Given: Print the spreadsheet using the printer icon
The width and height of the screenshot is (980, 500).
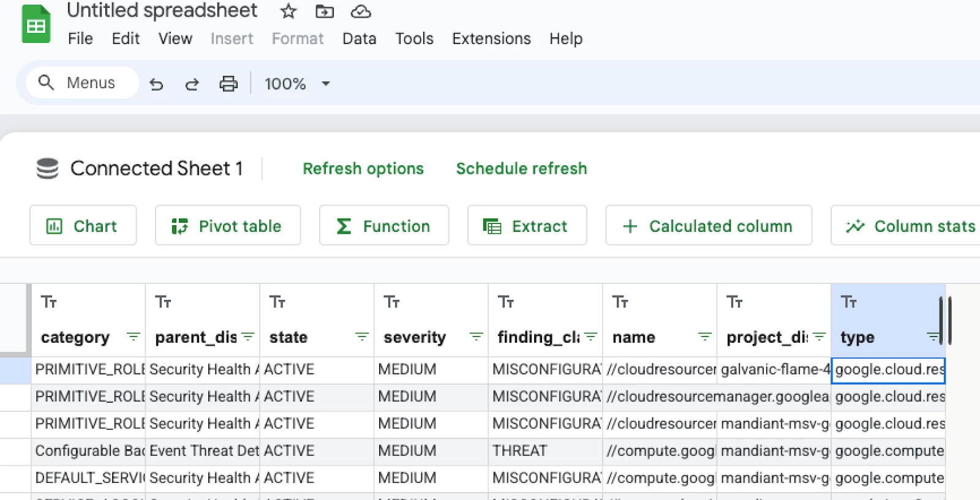Looking at the screenshot, I should pyautogui.click(x=228, y=84).
